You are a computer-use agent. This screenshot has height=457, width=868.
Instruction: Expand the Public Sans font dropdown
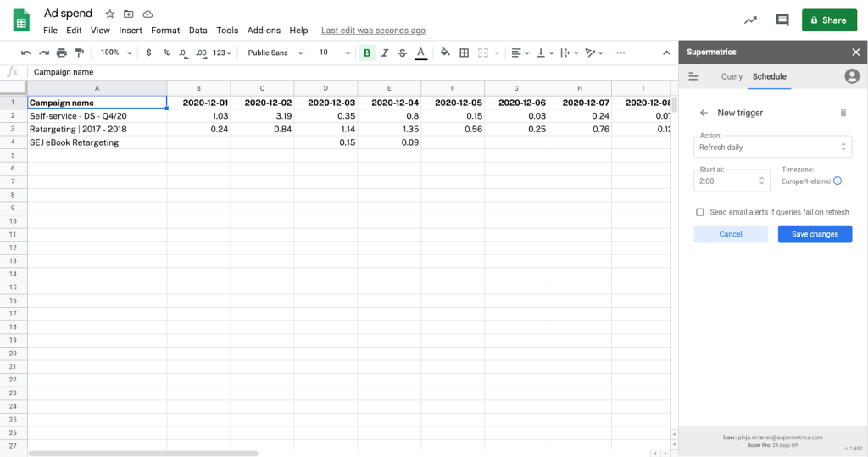coord(275,53)
